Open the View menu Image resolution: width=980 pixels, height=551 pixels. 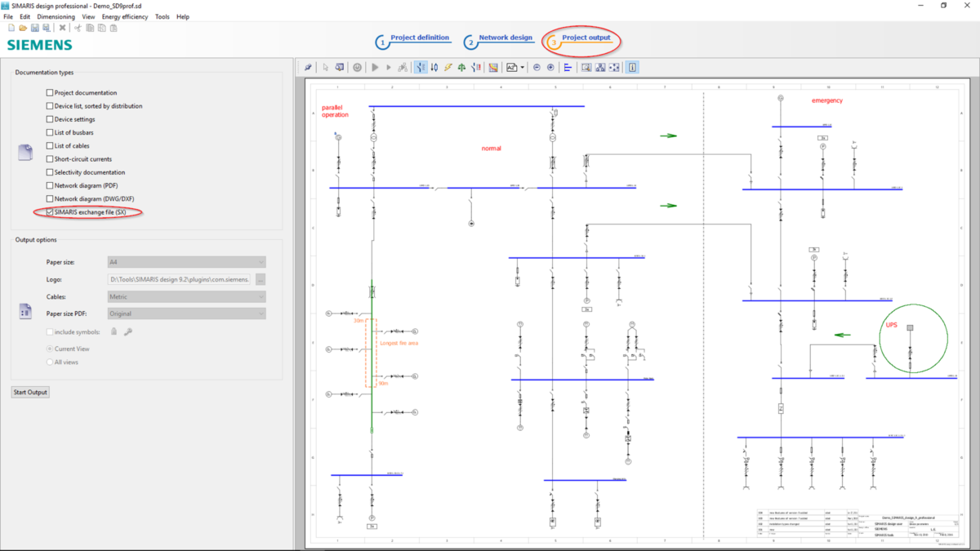click(x=88, y=16)
